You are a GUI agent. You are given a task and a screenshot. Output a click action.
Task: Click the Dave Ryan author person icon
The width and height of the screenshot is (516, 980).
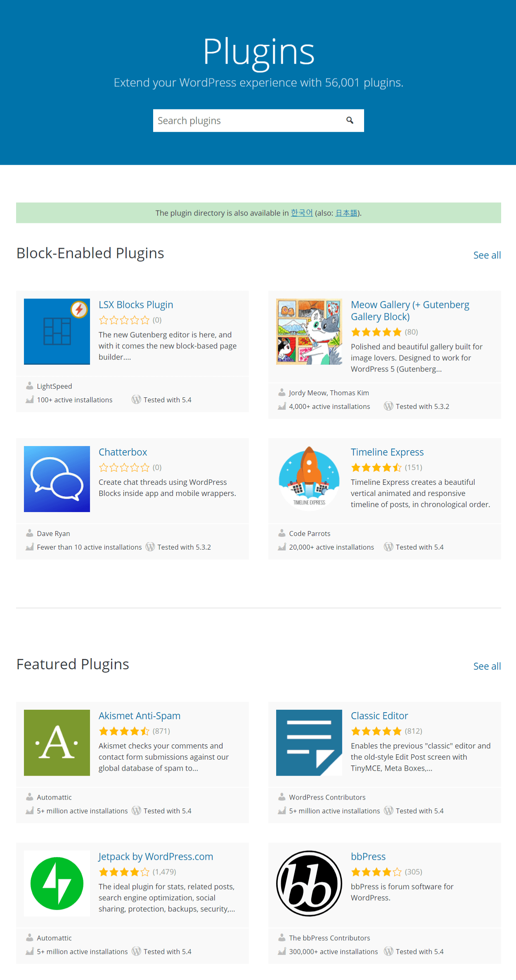29,533
